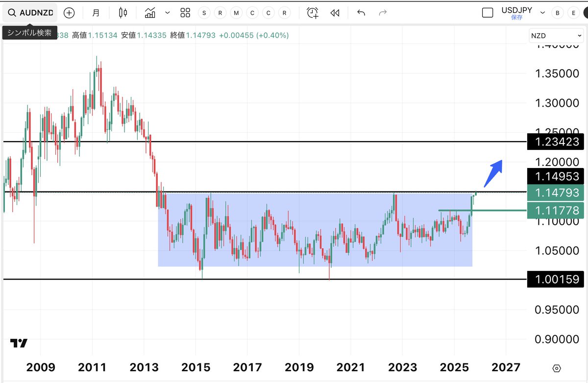Click the E circular button
The width and height of the screenshot is (588, 383).
point(573,13)
